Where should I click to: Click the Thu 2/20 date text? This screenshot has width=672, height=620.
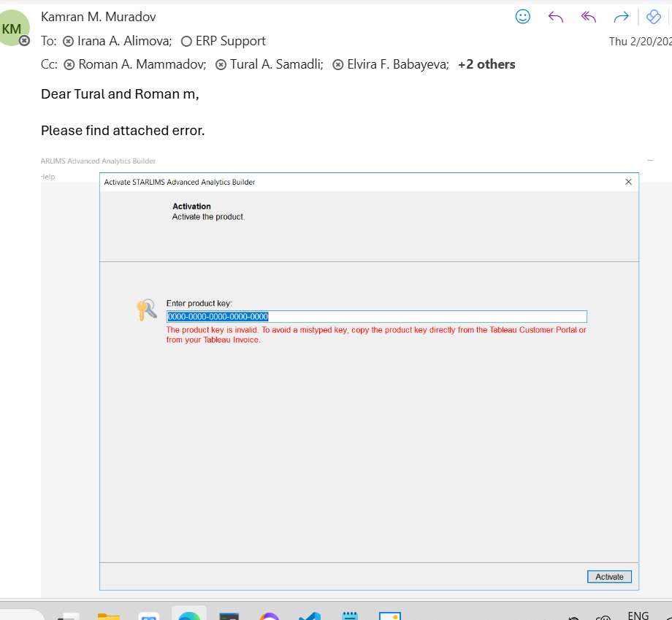641,41
